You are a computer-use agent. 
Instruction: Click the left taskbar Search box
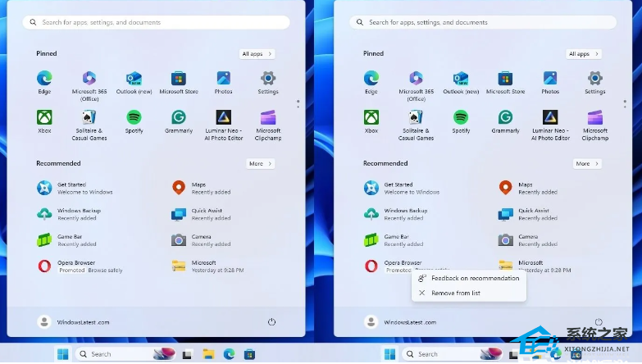tap(126, 354)
